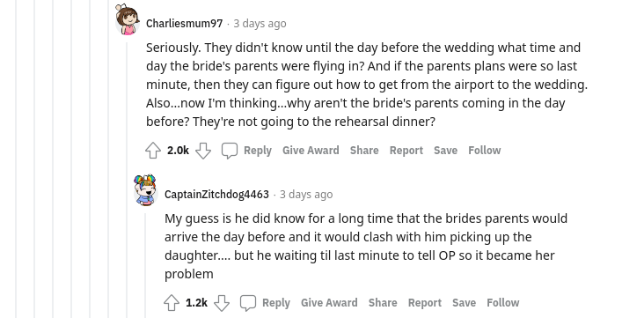Follow CaptainZitchdog4463's comment thread
644x318 pixels.
point(503,303)
